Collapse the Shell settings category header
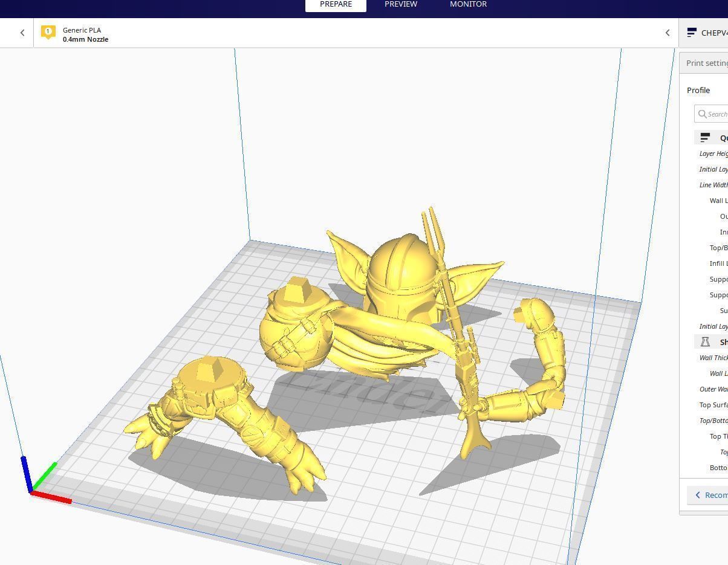This screenshot has height=565, width=728. pos(711,342)
